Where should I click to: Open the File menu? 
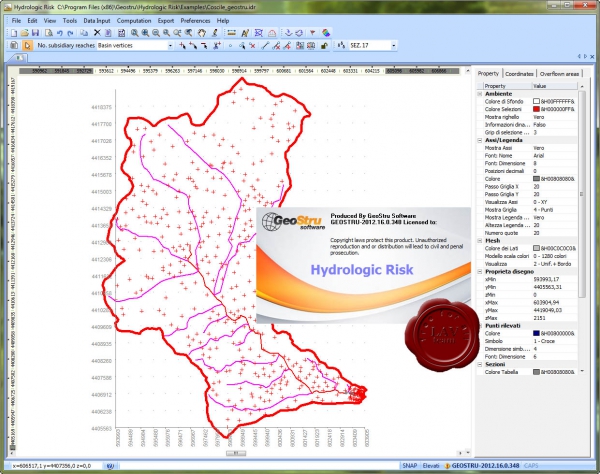coord(16,21)
